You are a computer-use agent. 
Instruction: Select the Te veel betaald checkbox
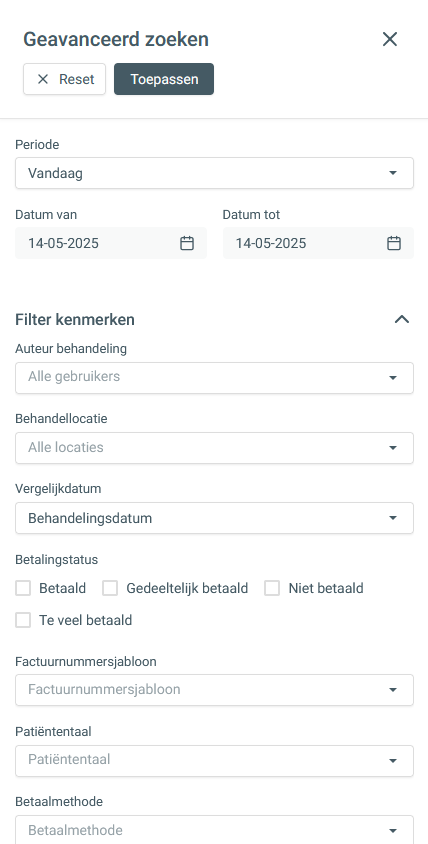click(x=23, y=620)
